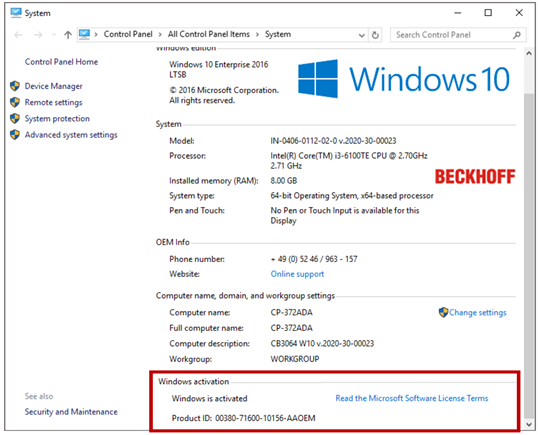Open Device Manager link

(x=54, y=86)
